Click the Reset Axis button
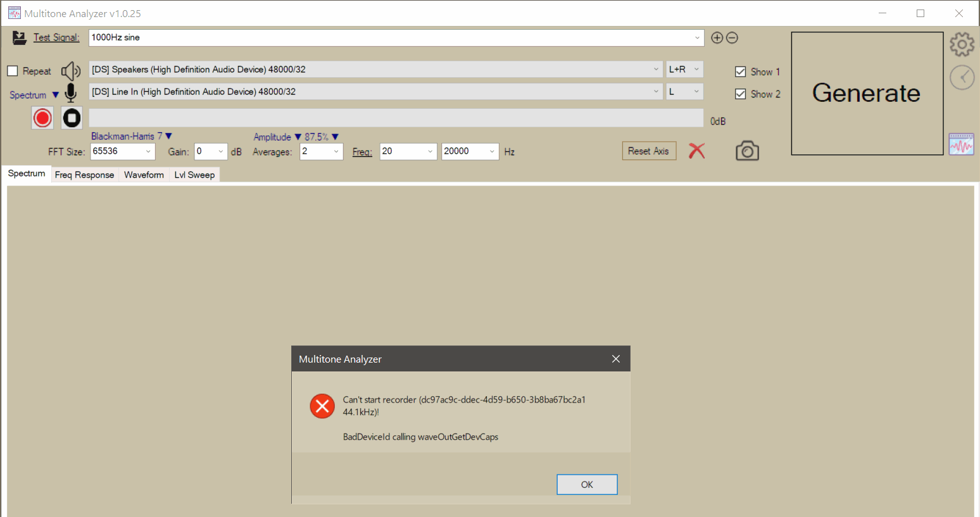The width and height of the screenshot is (980, 517). 649,151
